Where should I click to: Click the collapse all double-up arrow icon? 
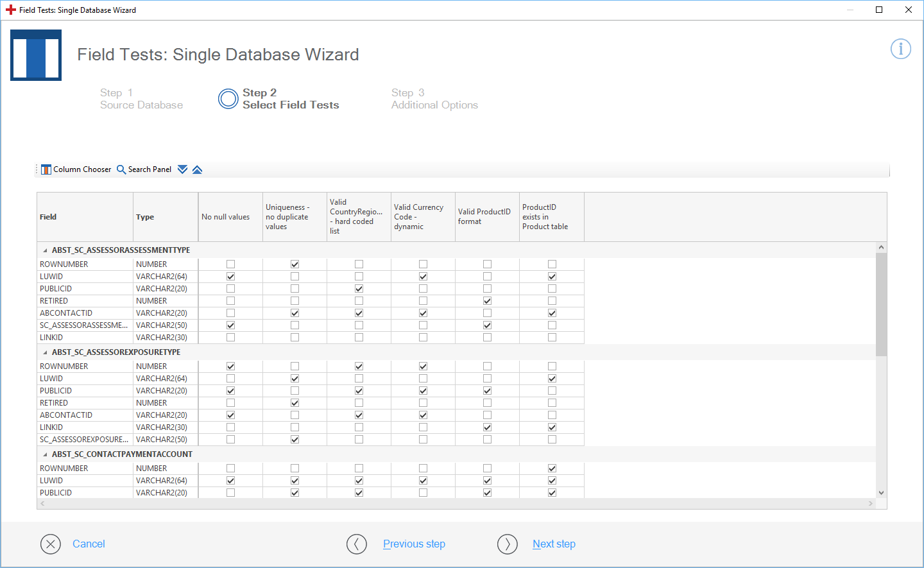197,169
